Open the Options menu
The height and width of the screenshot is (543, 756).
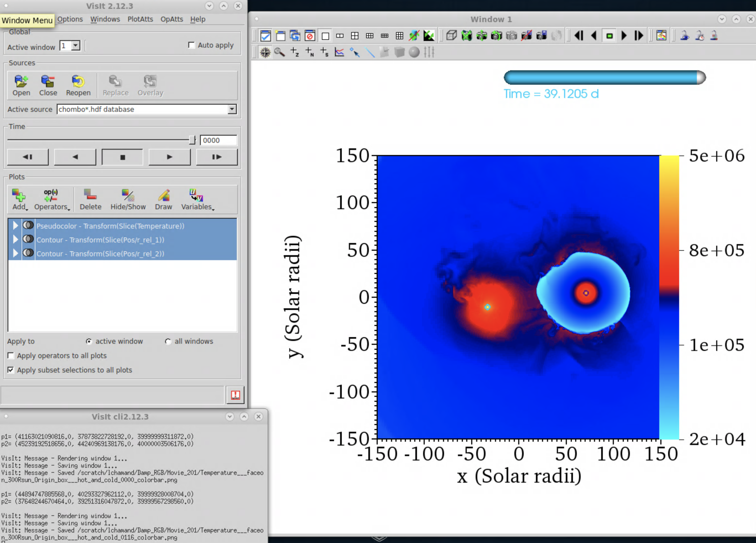70,19
